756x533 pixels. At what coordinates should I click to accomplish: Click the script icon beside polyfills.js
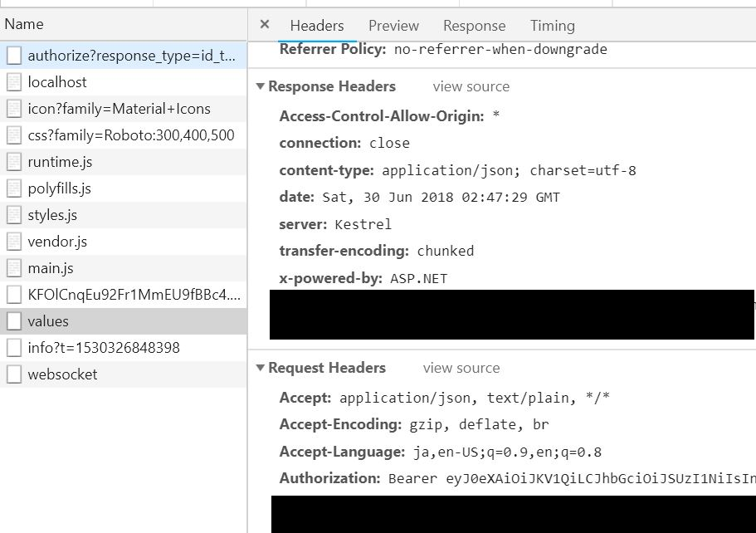coord(14,188)
